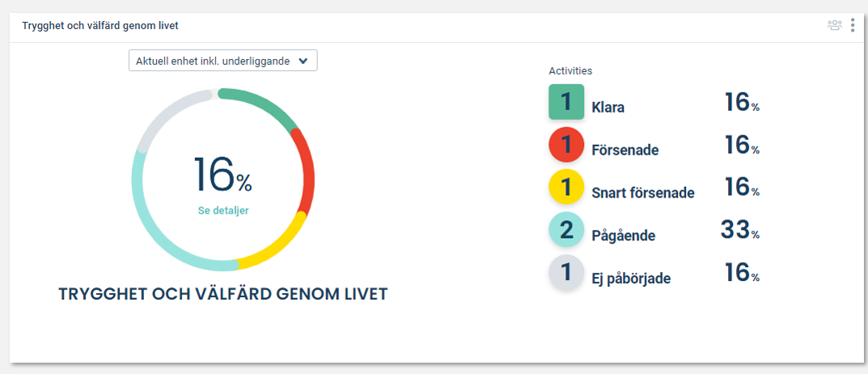
Task: Click the turquoise Pågående count circle
Action: pos(566,229)
